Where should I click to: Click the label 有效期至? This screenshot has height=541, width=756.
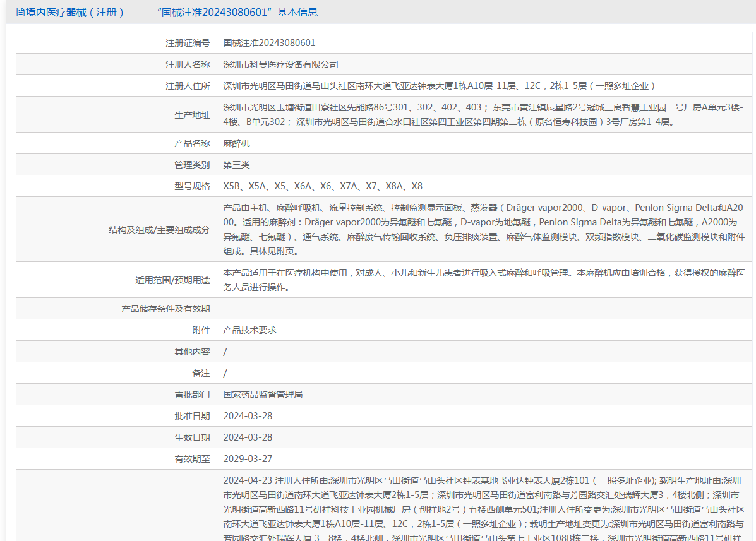[x=193, y=459]
